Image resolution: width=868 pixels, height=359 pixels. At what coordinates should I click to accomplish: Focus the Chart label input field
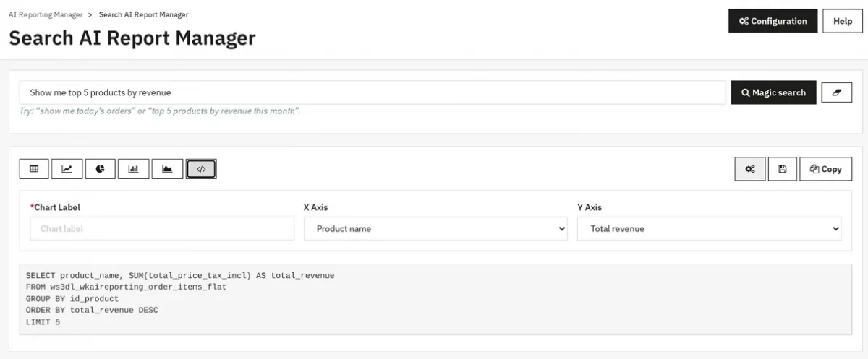[x=162, y=229]
